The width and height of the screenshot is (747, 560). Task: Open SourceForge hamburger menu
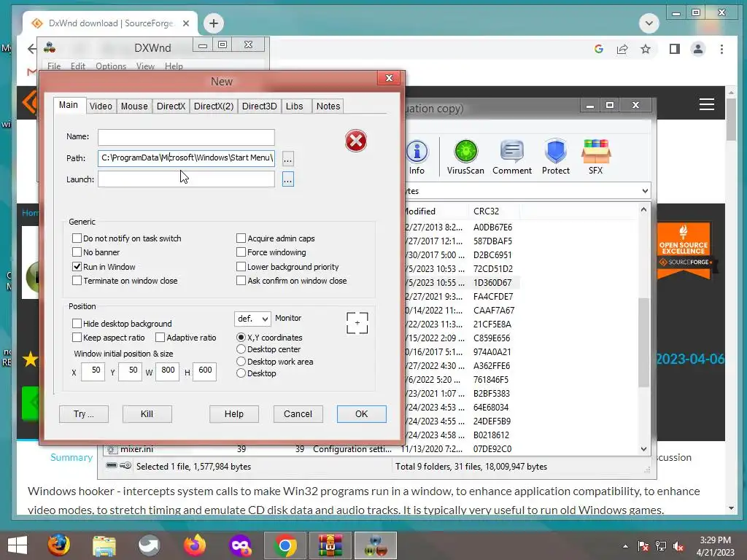click(x=706, y=104)
